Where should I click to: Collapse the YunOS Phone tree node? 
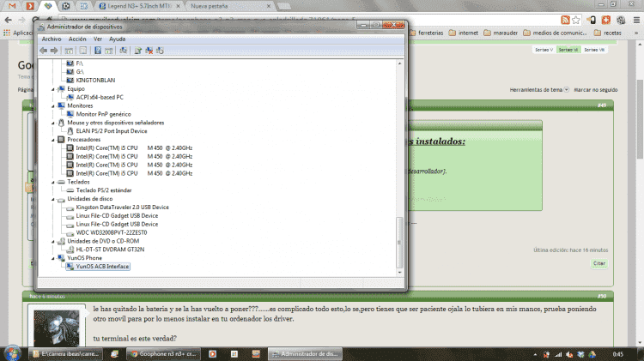(53, 258)
